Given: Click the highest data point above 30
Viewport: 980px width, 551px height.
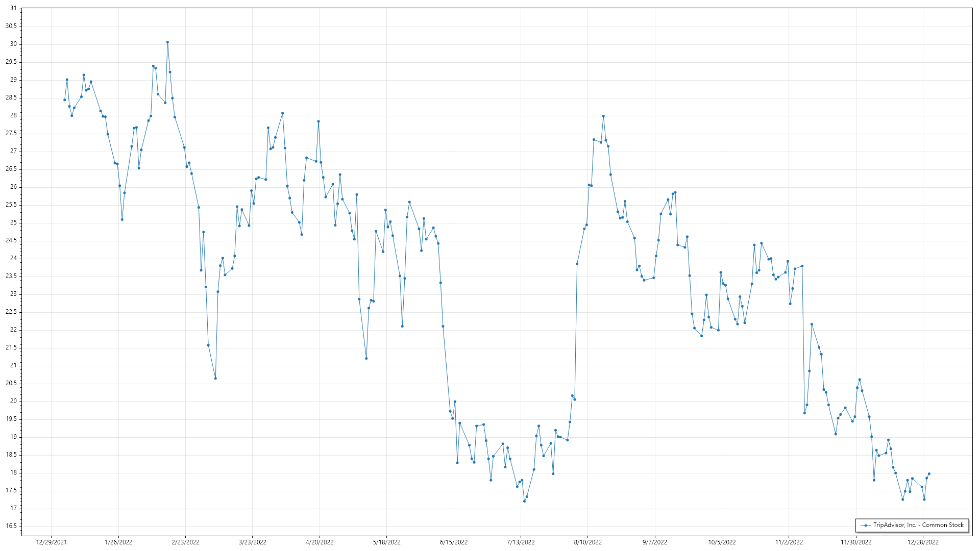Looking at the screenshot, I should [x=167, y=42].
